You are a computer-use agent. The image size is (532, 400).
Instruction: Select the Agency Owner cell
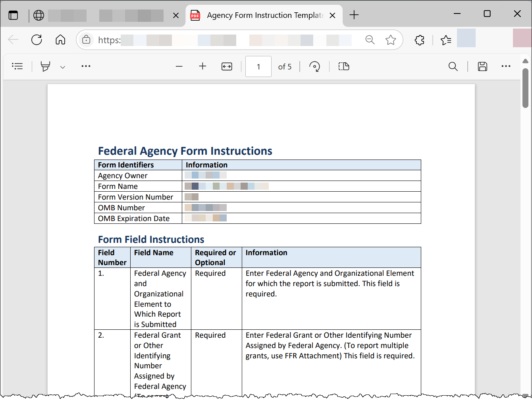point(138,175)
